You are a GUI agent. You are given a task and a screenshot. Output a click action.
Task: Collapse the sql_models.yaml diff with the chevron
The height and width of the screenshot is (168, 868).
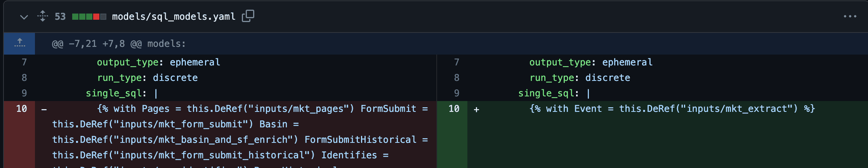[x=24, y=17]
